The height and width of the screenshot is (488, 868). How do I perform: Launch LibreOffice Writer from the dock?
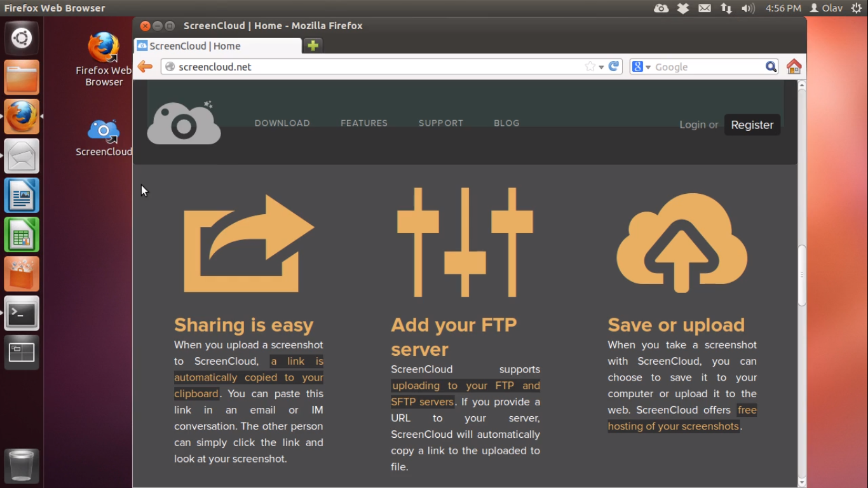click(x=22, y=196)
